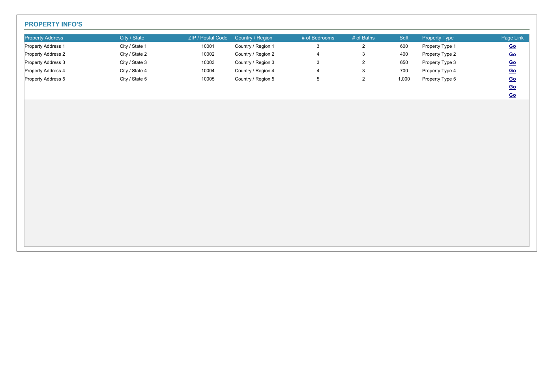Click the Country / Region 4 cell
The width and height of the screenshot is (554, 392).
pos(255,71)
